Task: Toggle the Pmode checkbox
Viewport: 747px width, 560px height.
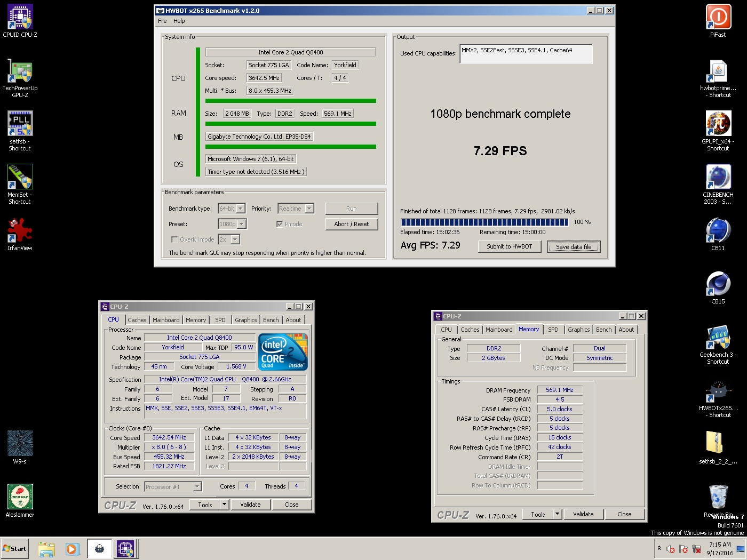Action: (x=280, y=224)
